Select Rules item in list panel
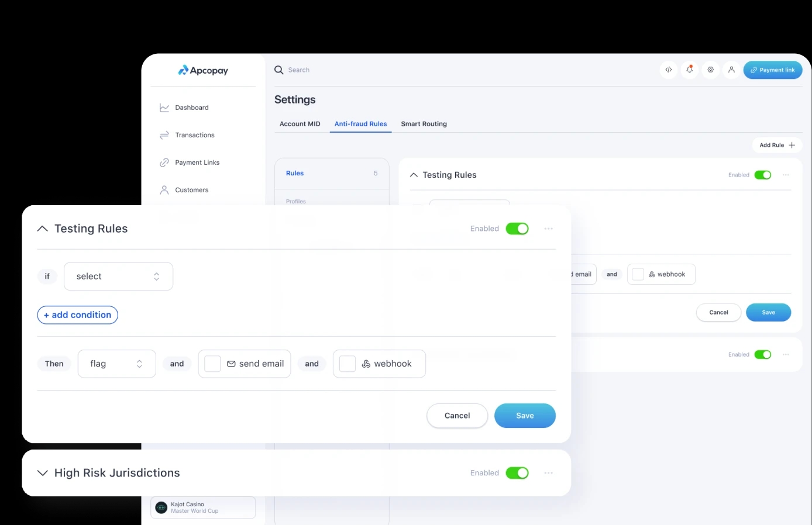The height and width of the screenshot is (525, 812). 332,174
